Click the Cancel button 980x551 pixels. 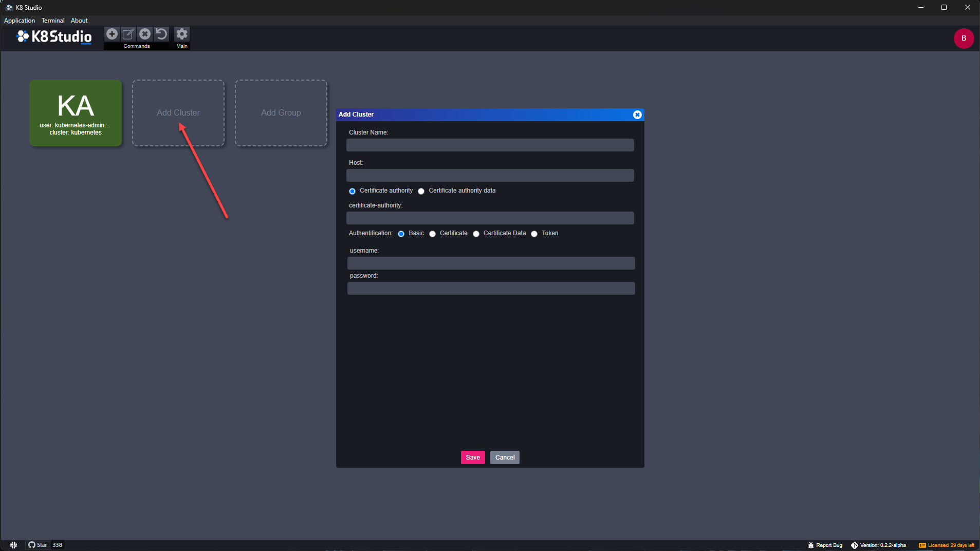pos(505,458)
